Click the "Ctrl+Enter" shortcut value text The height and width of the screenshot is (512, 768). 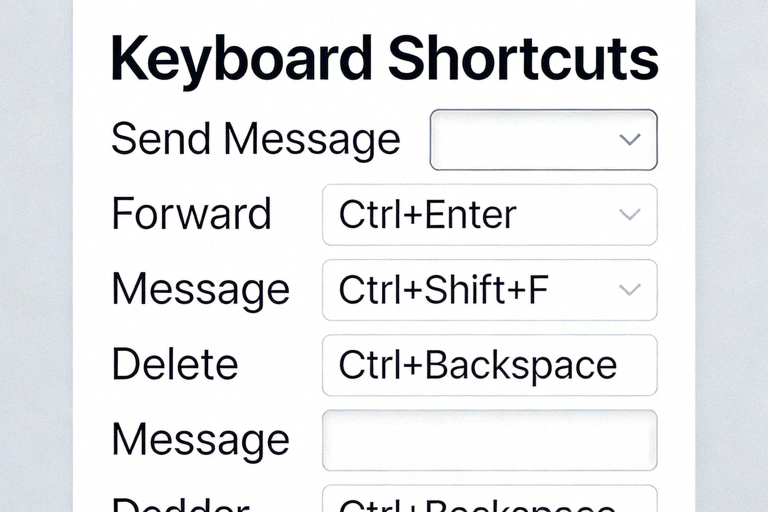[427, 215]
